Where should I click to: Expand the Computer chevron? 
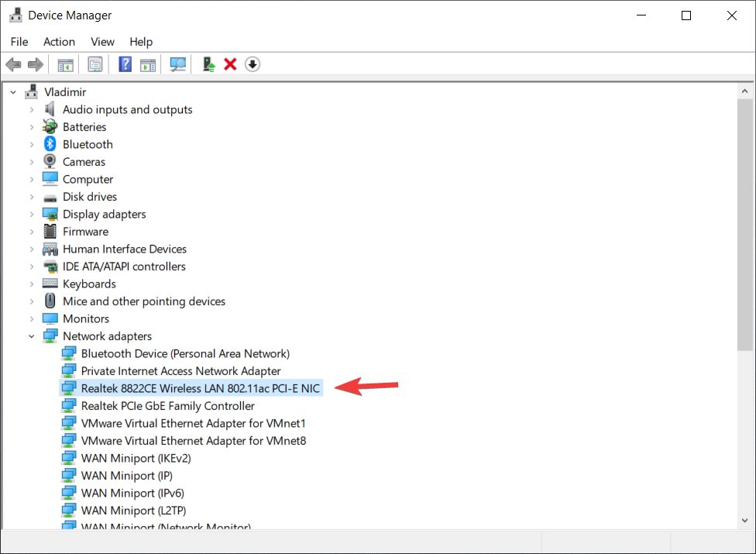pyautogui.click(x=31, y=179)
